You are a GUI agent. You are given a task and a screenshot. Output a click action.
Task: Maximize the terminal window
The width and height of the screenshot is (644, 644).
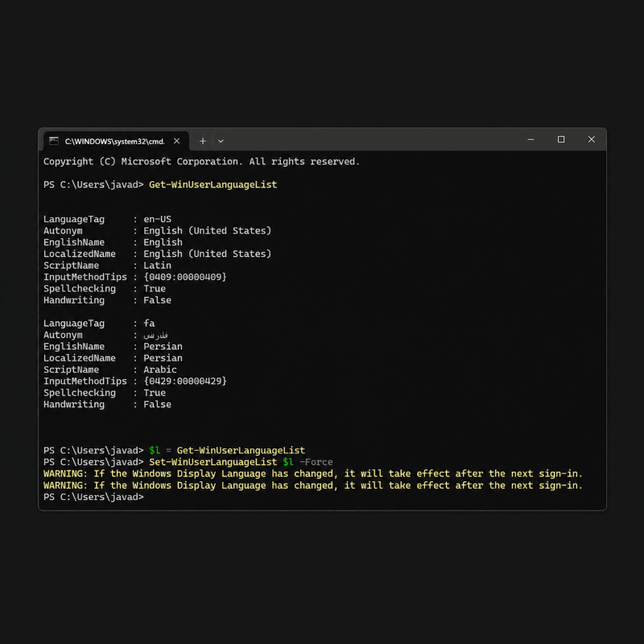pyautogui.click(x=561, y=139)
